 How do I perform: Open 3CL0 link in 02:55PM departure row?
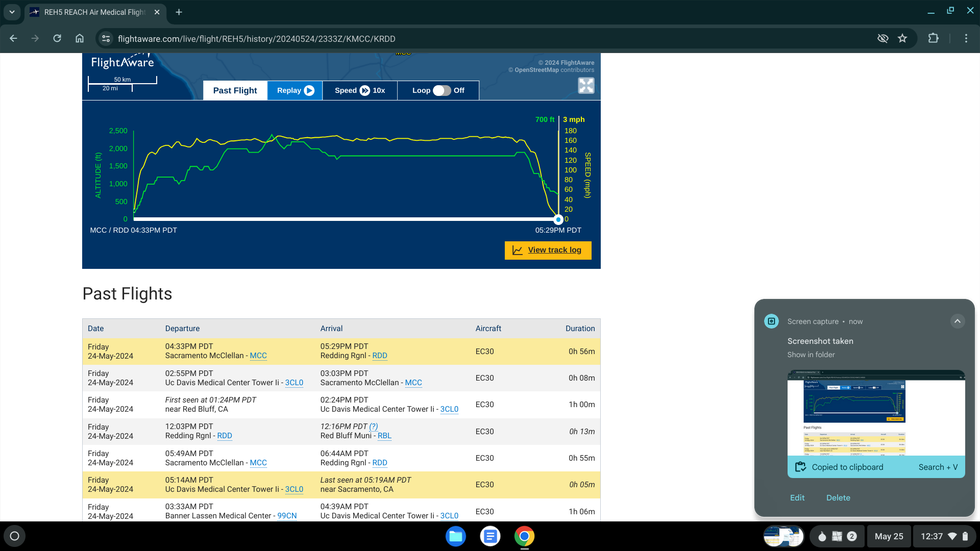click(294, 382)
